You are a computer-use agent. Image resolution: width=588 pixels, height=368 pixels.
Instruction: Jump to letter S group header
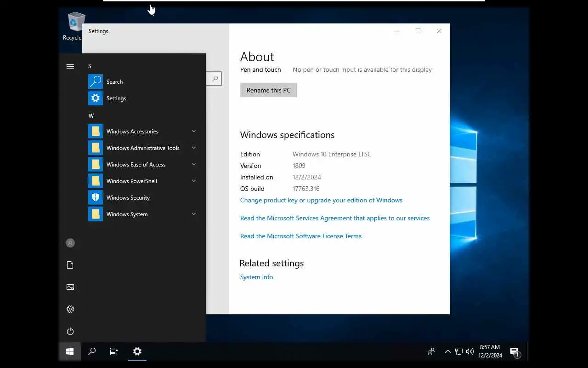(x=90, y=66)
